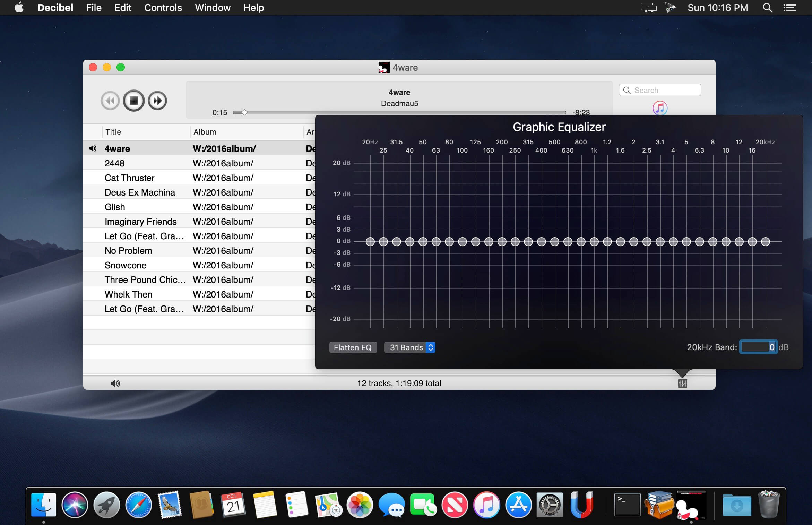Select the track Imaginary Friends

pyautogui.click(x=199, y=221)
